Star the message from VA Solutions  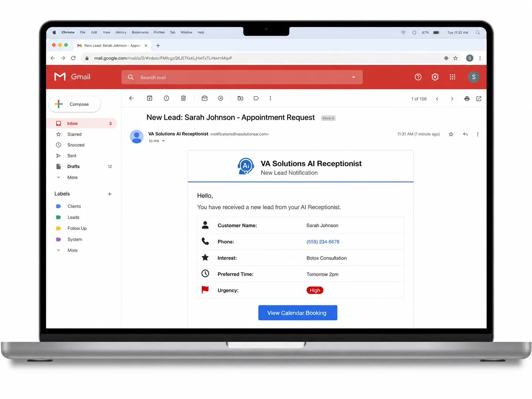point(451,134)
